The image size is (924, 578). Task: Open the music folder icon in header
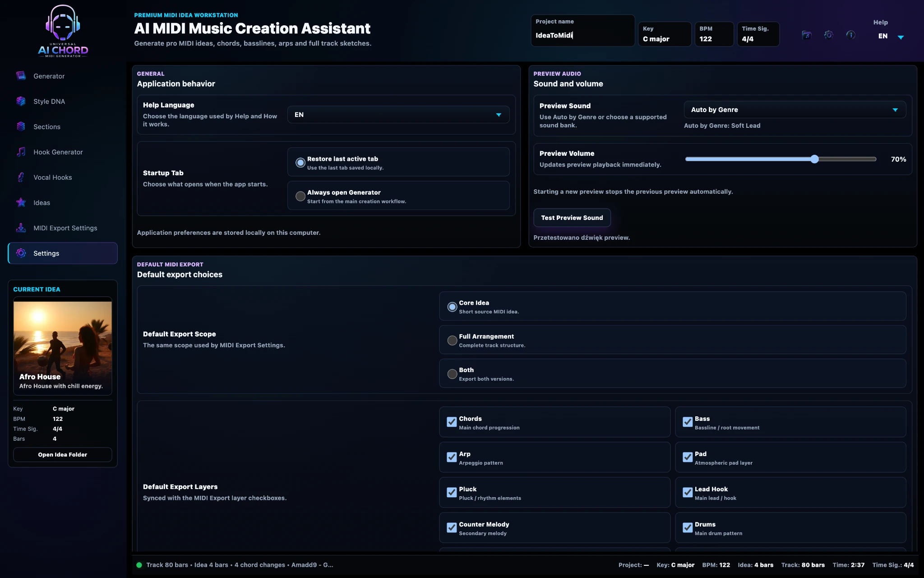(807, 35)
